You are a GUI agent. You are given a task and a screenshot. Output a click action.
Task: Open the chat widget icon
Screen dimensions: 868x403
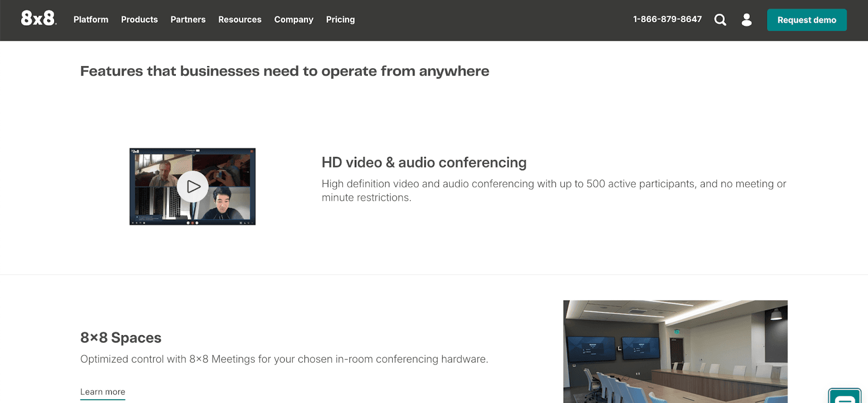pos(845,396)
